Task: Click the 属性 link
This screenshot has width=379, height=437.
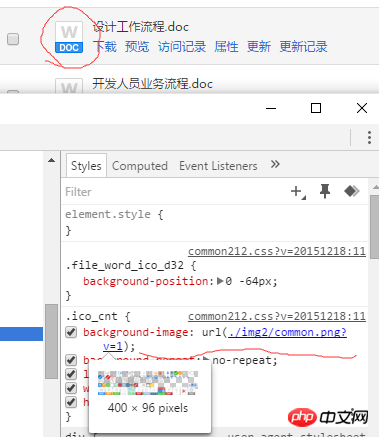Action: click(226, 47)
